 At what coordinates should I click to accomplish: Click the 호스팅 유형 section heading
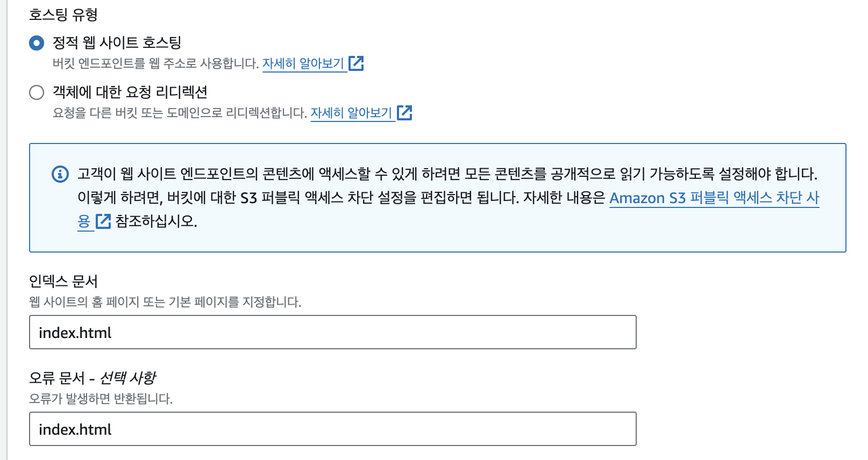[x=63, y=15]
